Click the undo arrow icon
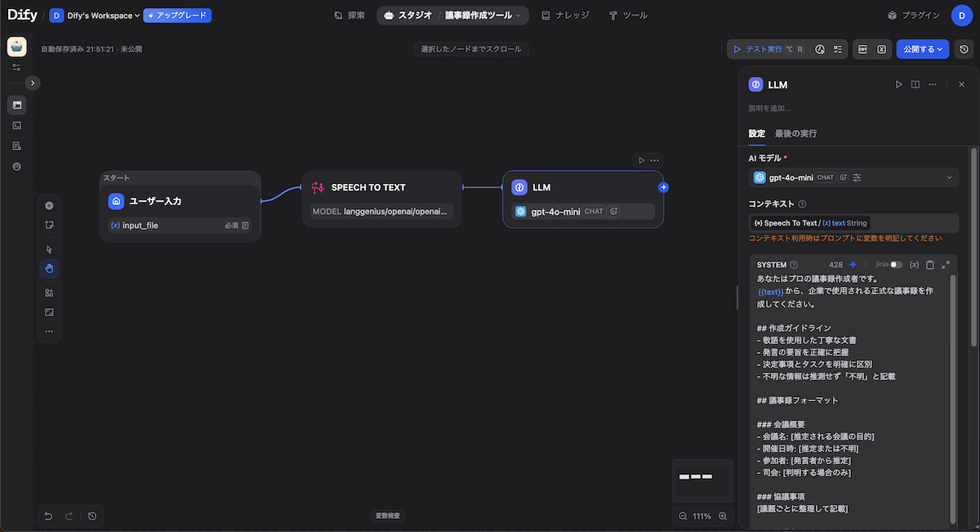 coord(48,516)
